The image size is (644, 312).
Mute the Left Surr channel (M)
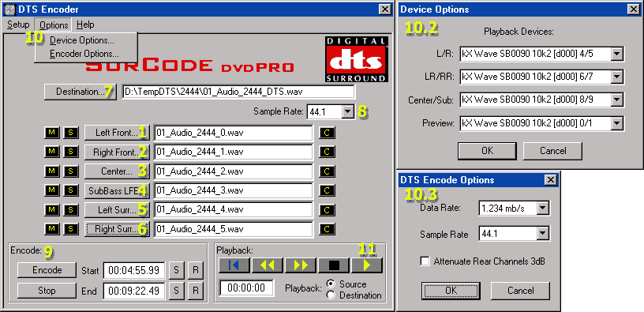point(52,209)
